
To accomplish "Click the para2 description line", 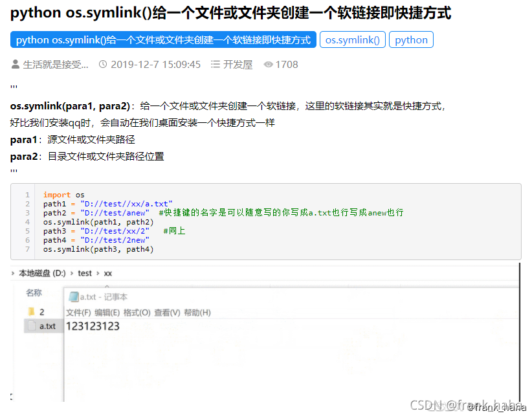I will pyautogui.click(x=87, y=157).
